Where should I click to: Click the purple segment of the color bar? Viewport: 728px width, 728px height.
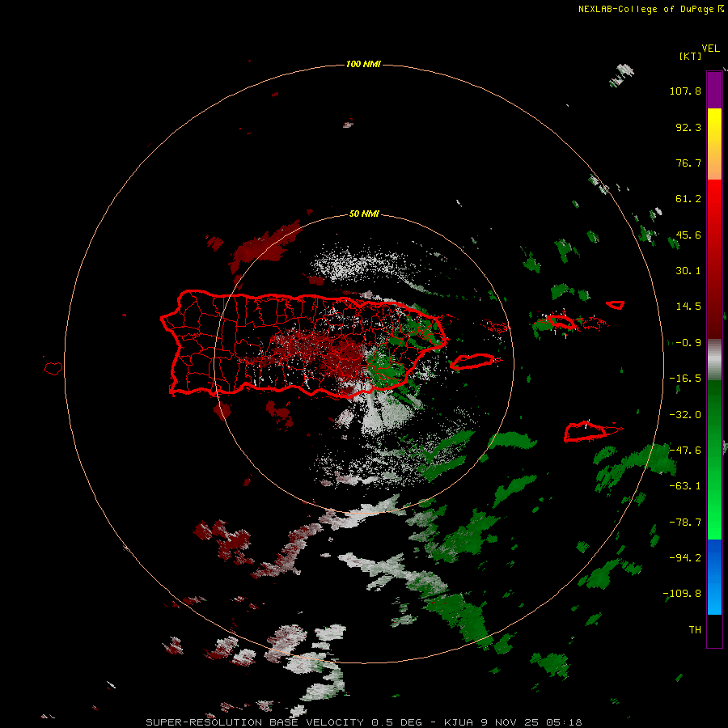[x=714, y=90]
